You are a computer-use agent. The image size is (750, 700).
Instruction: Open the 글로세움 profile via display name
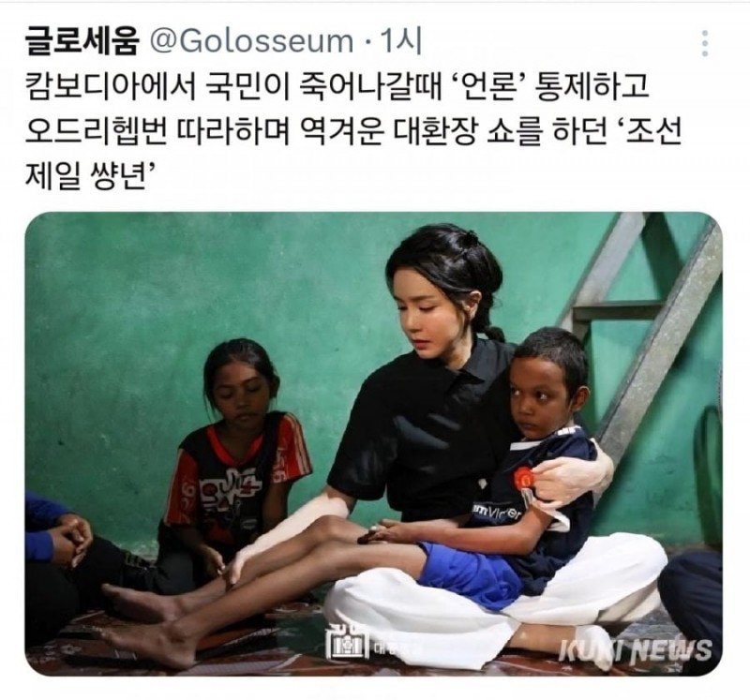tap(81, 41)
